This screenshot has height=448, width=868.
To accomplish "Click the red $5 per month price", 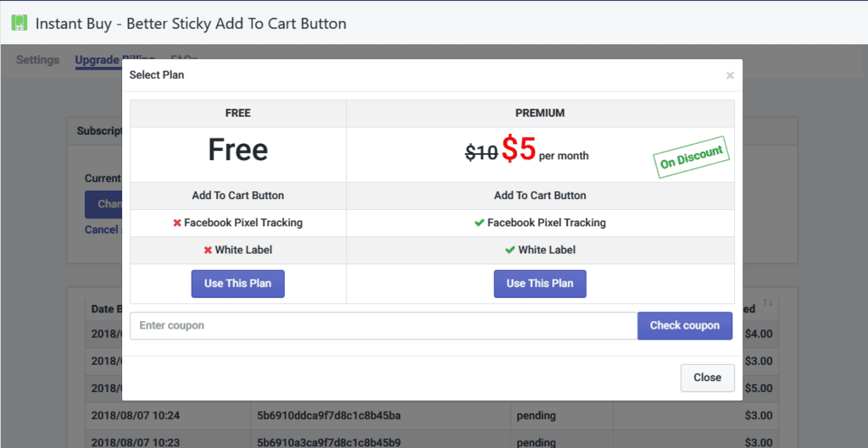I will coord(545,149).
